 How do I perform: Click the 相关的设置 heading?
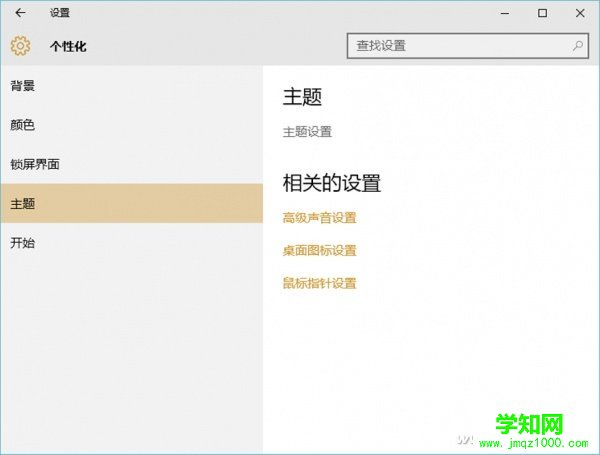coord(332,184)
